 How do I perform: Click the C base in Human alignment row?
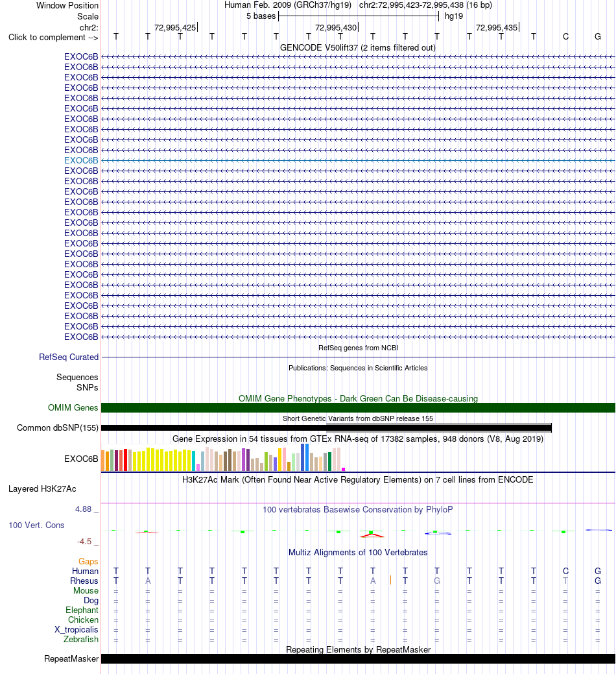(565, 572)
